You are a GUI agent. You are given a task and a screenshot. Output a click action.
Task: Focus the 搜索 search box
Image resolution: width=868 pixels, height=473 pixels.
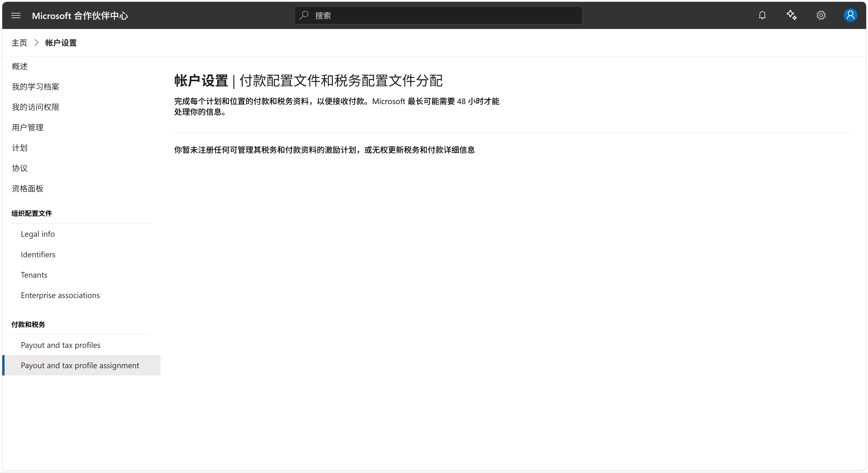pyautogui.click(x=438, y=16)
